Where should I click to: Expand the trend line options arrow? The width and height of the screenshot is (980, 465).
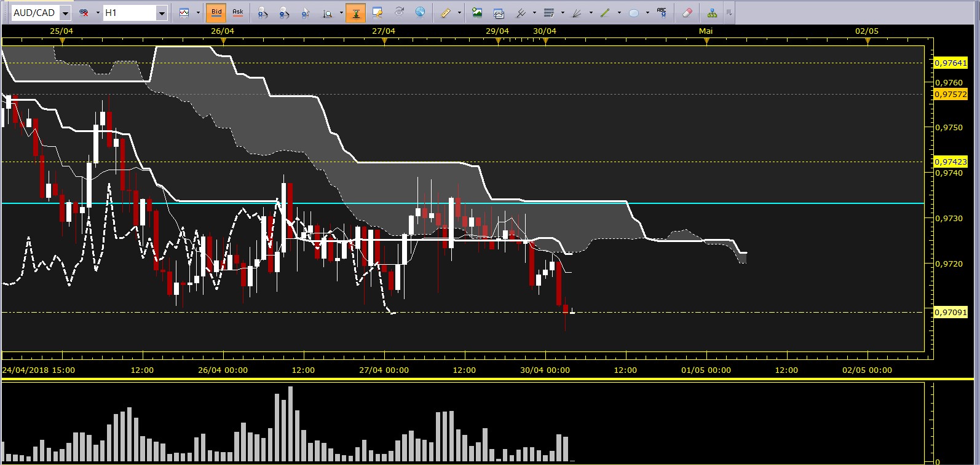[619, 13]
